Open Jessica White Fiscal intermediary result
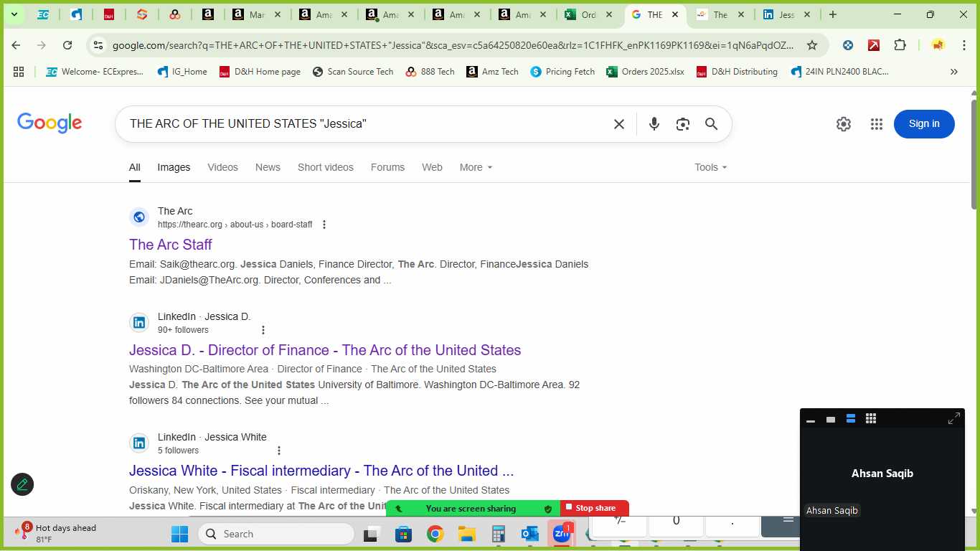This screenshot has width=980, height=551. click(x=321, y=471)
